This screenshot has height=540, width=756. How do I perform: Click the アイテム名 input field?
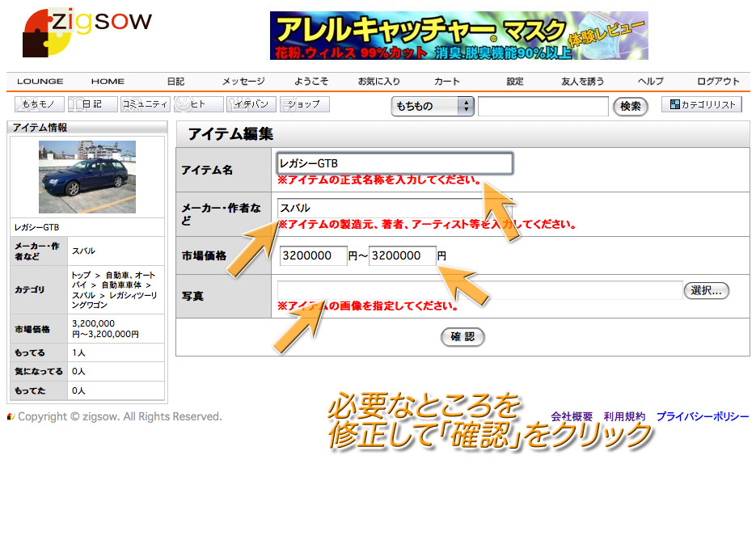tap(395, 163)
